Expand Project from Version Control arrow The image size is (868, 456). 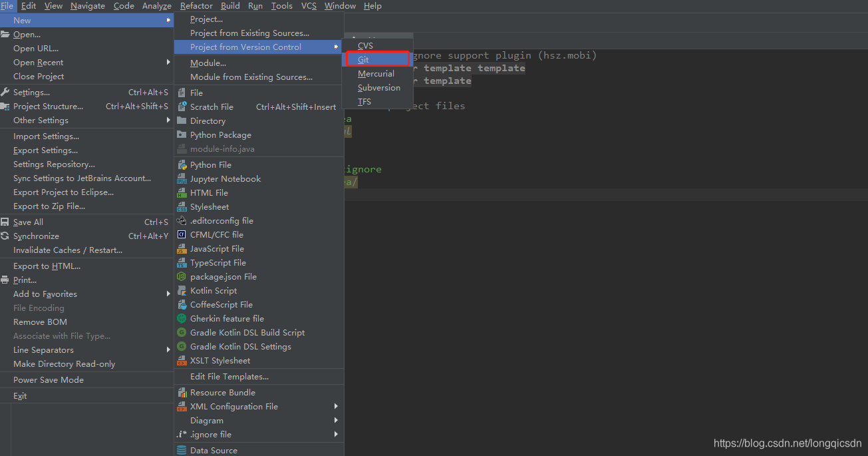pyautogui.click(x=337, y=47)
